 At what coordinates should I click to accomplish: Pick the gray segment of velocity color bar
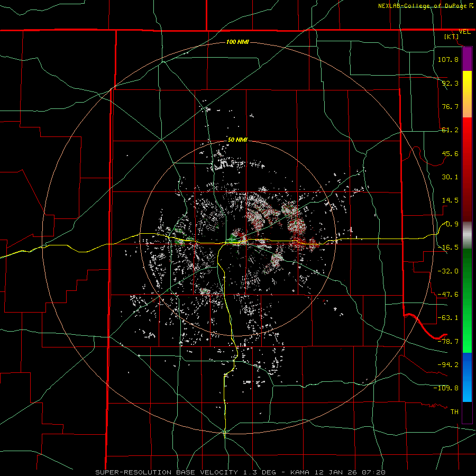coord(467,235)
